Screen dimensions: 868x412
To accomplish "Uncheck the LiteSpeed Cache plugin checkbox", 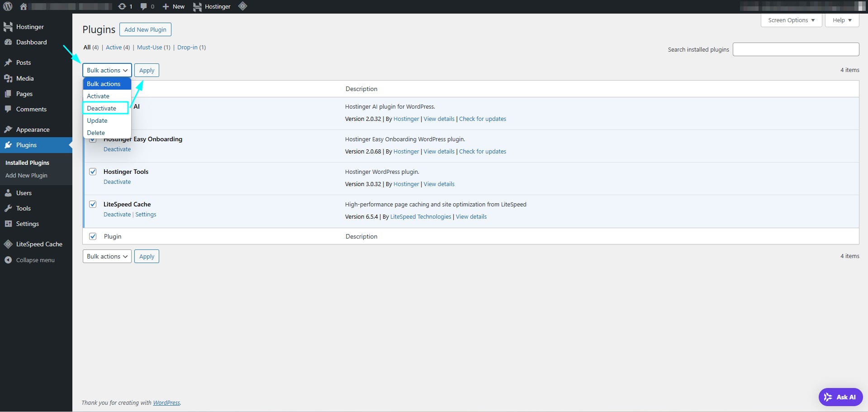I will pos(93,204).
